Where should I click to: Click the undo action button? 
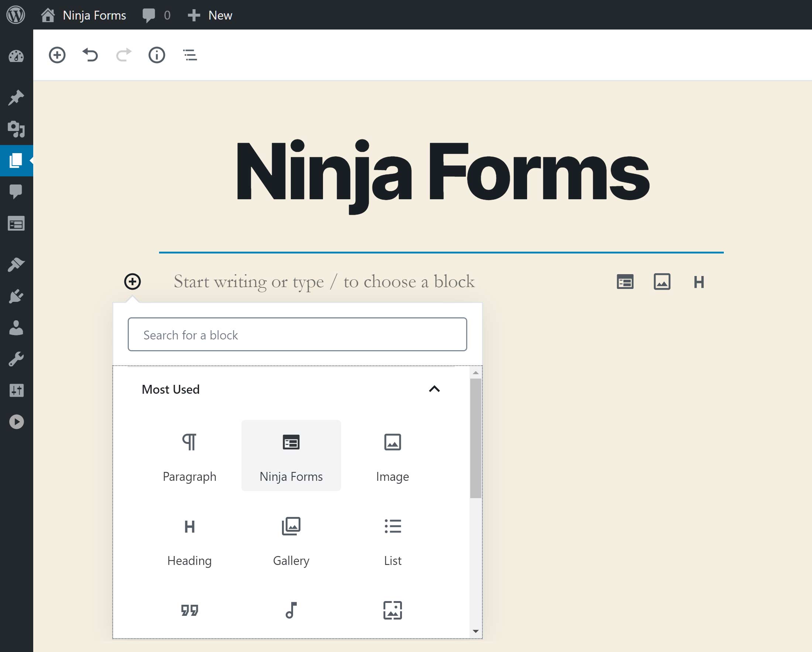[x=90, y=55]
